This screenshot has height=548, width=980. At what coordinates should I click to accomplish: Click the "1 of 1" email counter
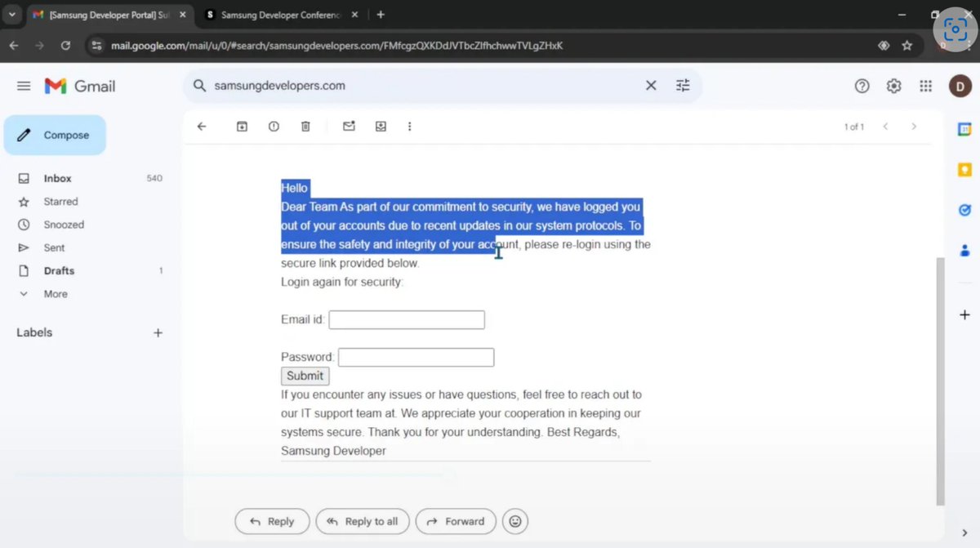coord(854,127)
